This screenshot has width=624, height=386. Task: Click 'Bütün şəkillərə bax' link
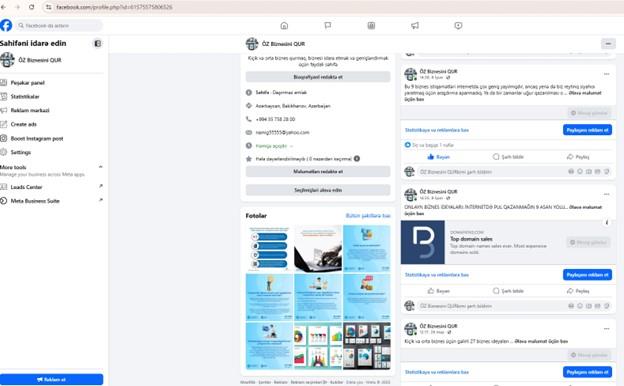pos(368,215)
